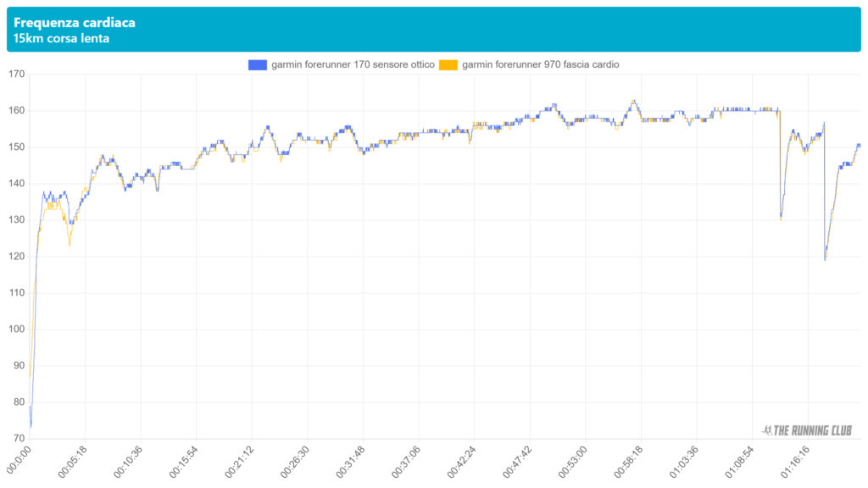Click the 130 y-axis label
The width and height of the screenshot is (868, 488).
(16, 219)
